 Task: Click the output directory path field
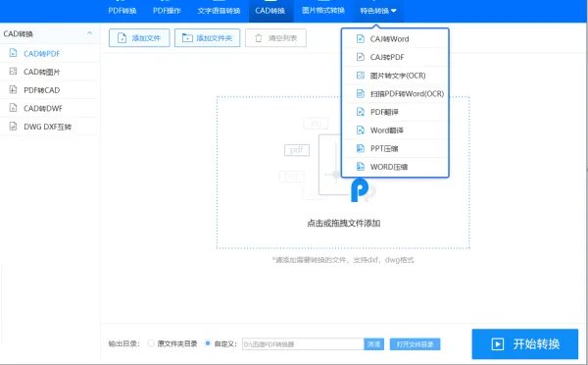(x=303, y=344)
